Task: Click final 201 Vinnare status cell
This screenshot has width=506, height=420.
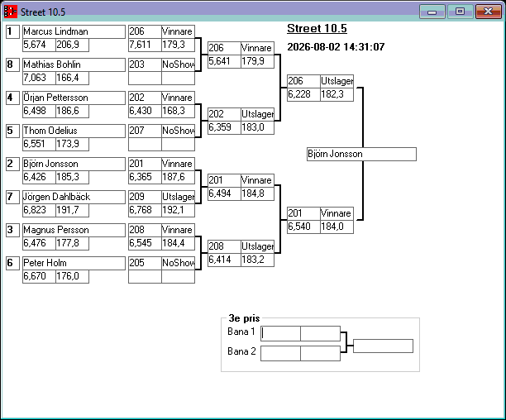Action: [337, 213]
